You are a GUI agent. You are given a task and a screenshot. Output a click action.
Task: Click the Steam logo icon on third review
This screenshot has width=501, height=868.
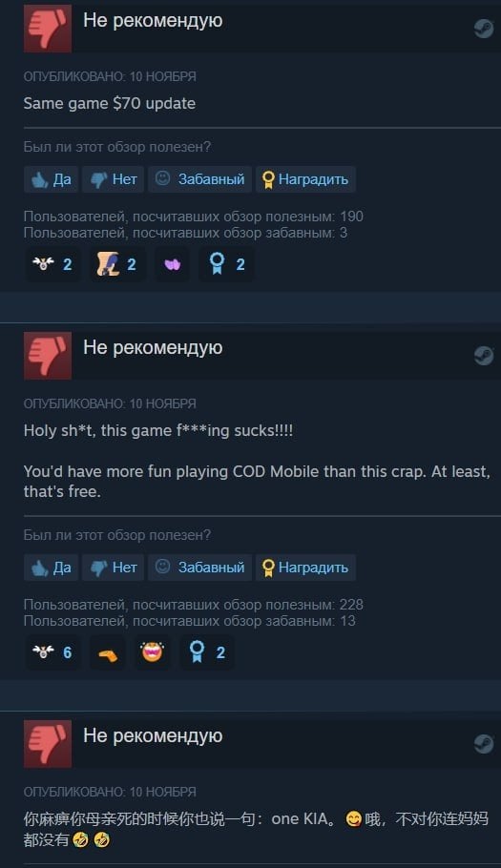(x=484, y=743)
